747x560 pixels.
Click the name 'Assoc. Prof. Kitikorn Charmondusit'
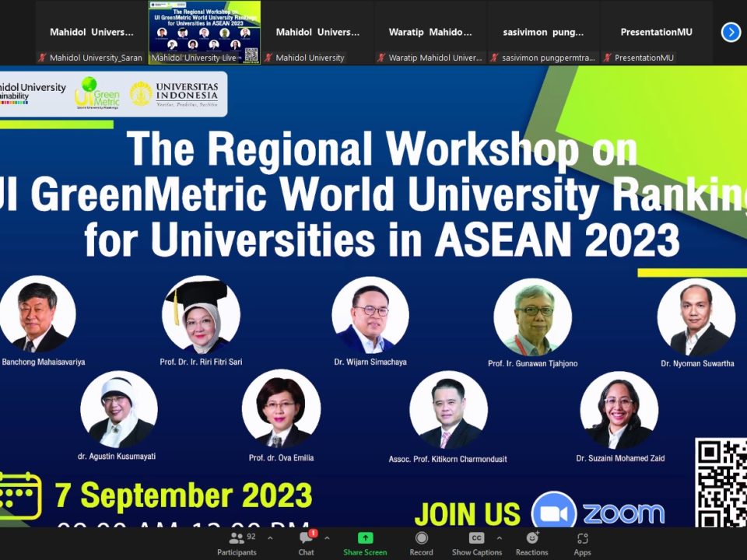point(448,459)
